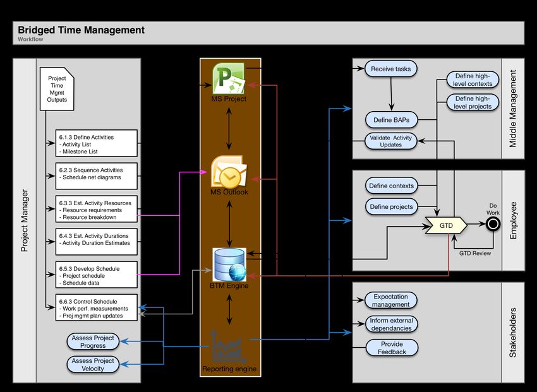The height and width of the screenshot is (392, 537).
Task: Click the Receive tasks node
Action: (391, 69)
